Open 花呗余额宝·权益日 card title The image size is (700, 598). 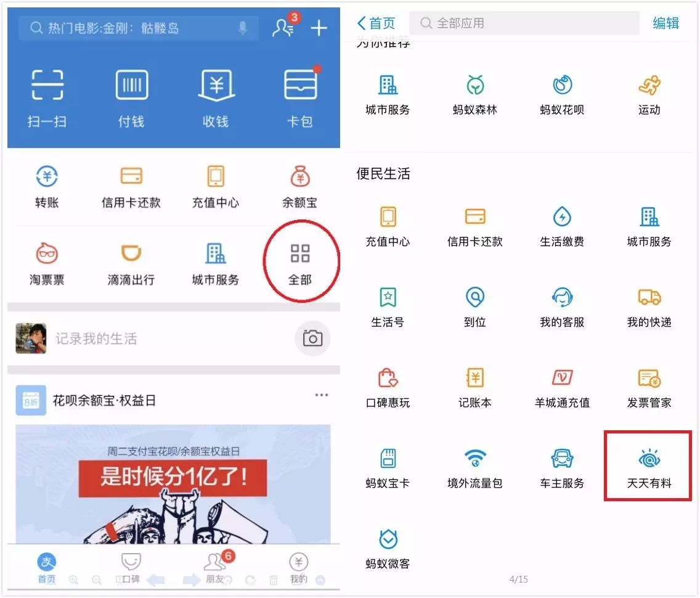tap(104, 400)
